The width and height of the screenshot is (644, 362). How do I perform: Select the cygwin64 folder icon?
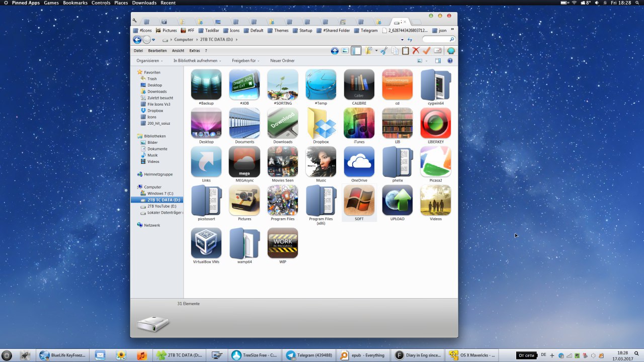[x=436, y=84]
